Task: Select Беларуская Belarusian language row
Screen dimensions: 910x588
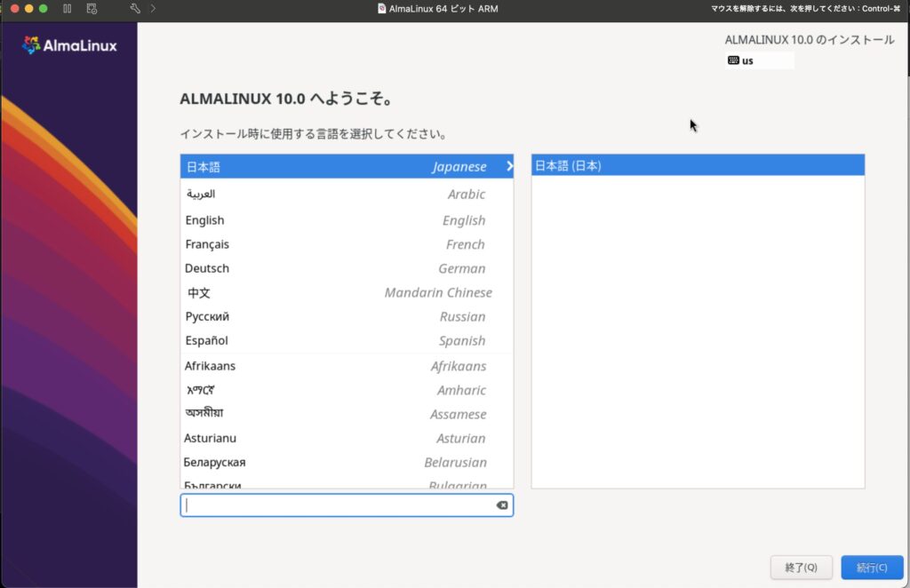Action: 347,462
